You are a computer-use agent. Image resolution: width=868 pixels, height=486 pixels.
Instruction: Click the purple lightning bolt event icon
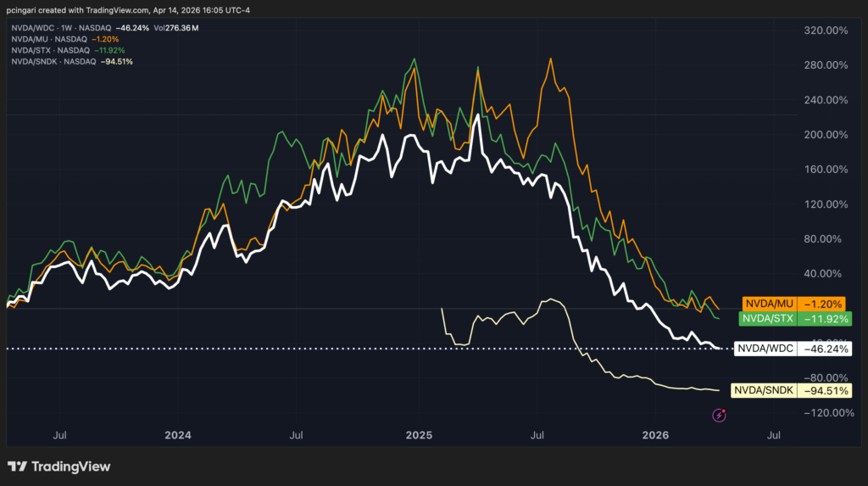[x=720, y=415]
